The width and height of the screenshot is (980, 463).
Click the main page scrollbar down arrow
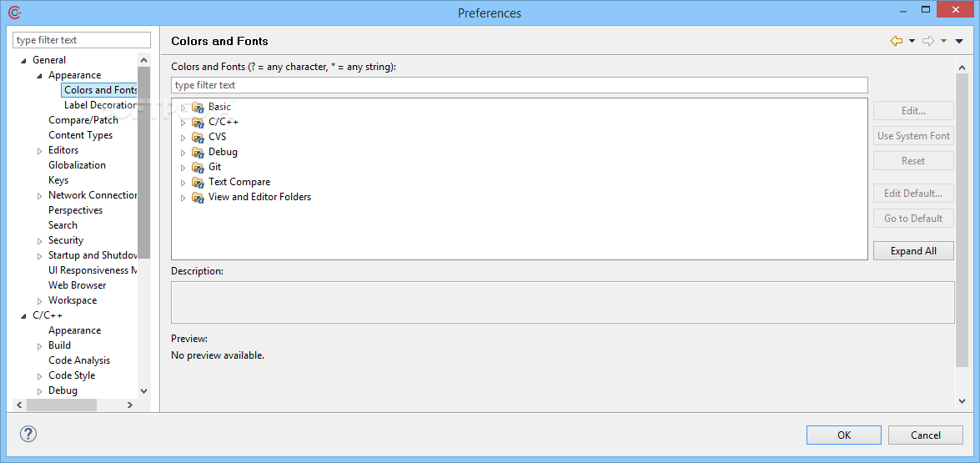[962, 400]
